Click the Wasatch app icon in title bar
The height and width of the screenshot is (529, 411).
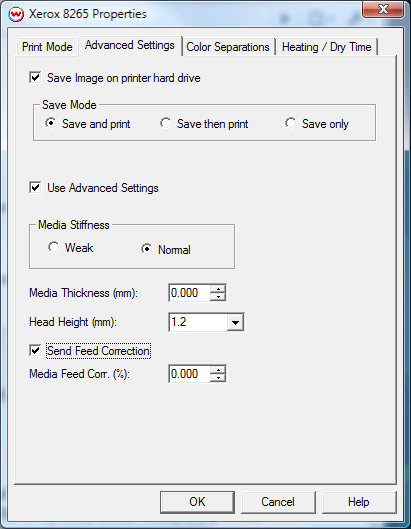pyautogui.click(x=16, y=14)
